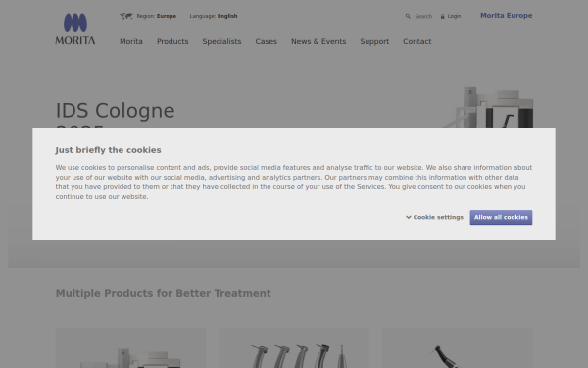Click the Just briefly the cookies heading
The image size is (588, 368).
108,150
